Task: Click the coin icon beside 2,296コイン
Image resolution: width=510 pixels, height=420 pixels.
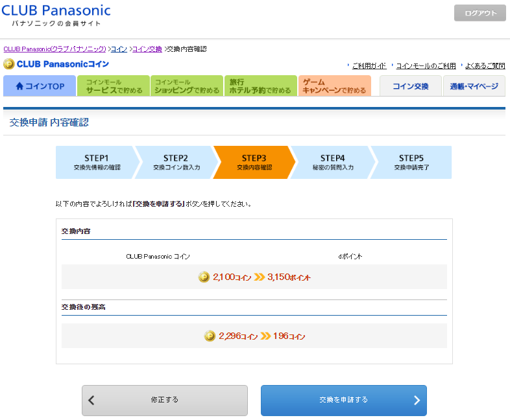Action: [210, 336]
